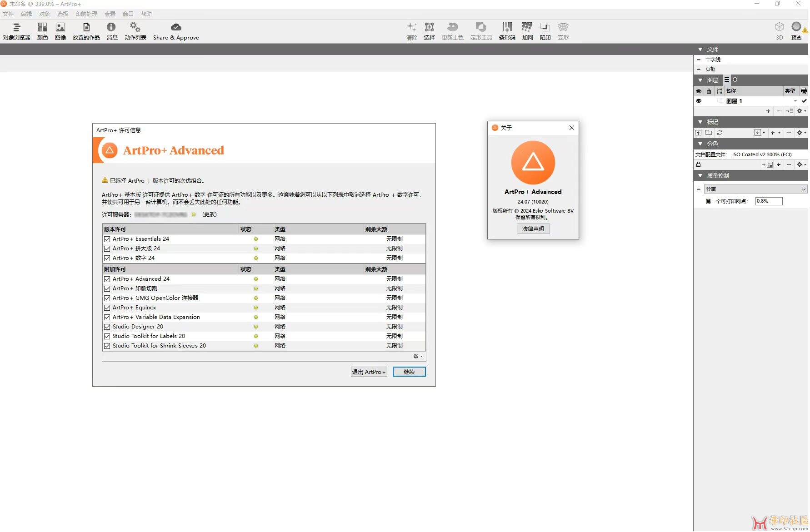
Task: Open 放置的作品 placed art icon
Action: (86, 32)
